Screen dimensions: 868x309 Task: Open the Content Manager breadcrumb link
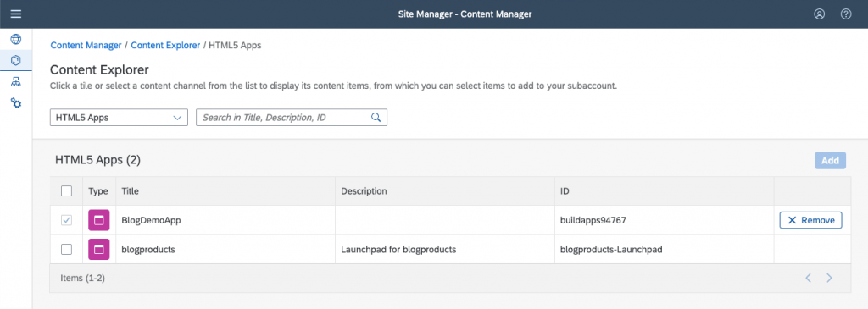coord(86,46)
